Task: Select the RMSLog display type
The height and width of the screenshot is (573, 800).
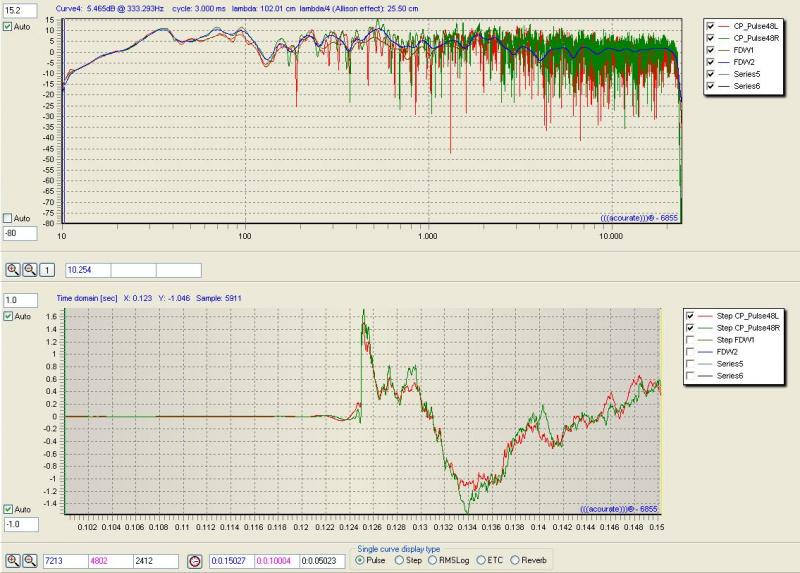Action: [433, 560]
